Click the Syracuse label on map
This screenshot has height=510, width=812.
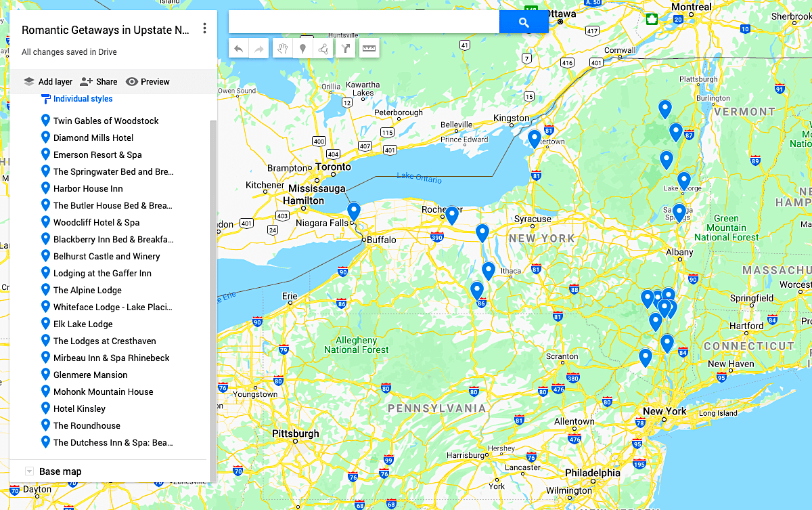pos(533,219)
